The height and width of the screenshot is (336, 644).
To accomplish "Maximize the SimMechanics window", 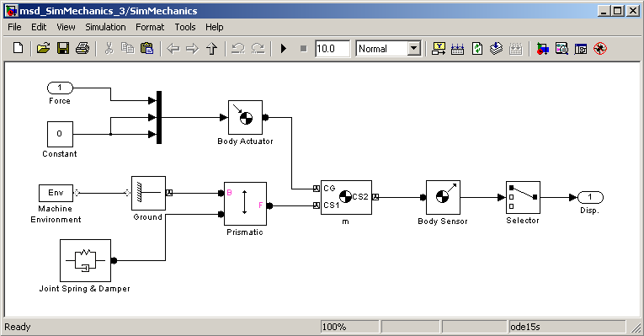I will click(x=618, y=11).
